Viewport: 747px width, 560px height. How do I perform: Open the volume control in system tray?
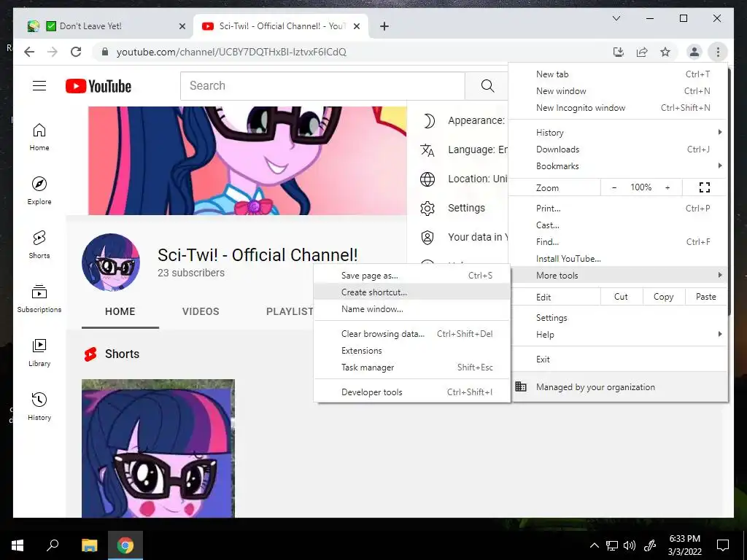(629, 545)
